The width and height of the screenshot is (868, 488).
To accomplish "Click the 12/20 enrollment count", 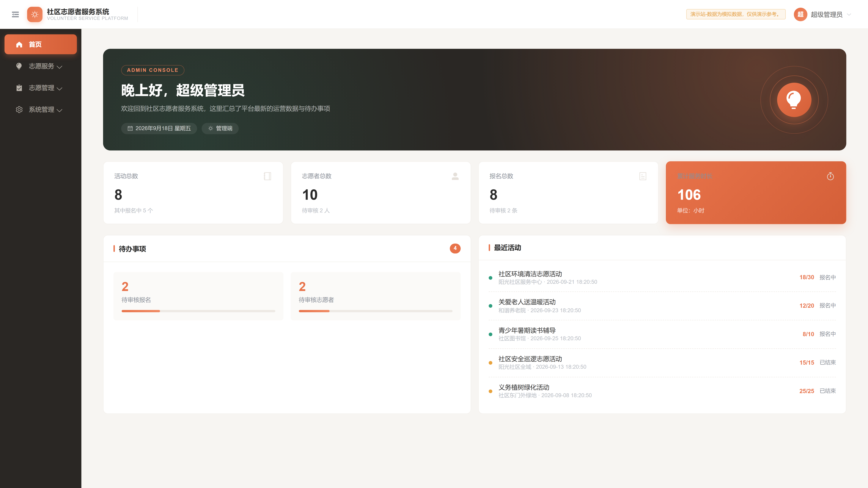I will tap(807, 305).
